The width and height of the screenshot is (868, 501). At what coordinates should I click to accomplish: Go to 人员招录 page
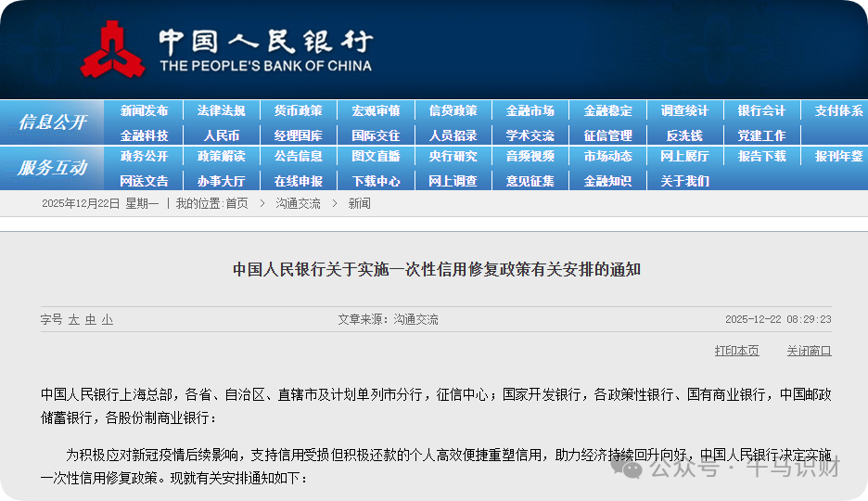point(453,135)
